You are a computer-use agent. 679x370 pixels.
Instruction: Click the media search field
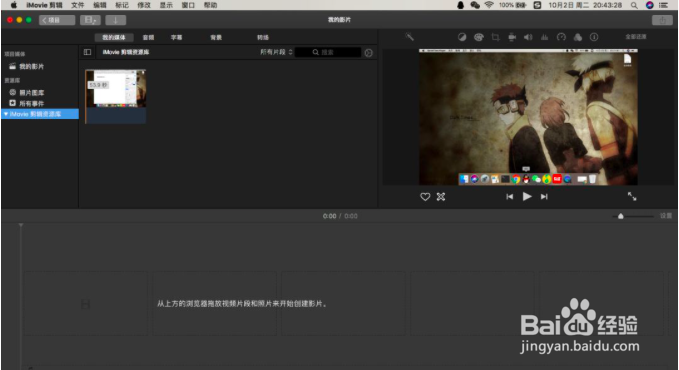pos(328,52)
